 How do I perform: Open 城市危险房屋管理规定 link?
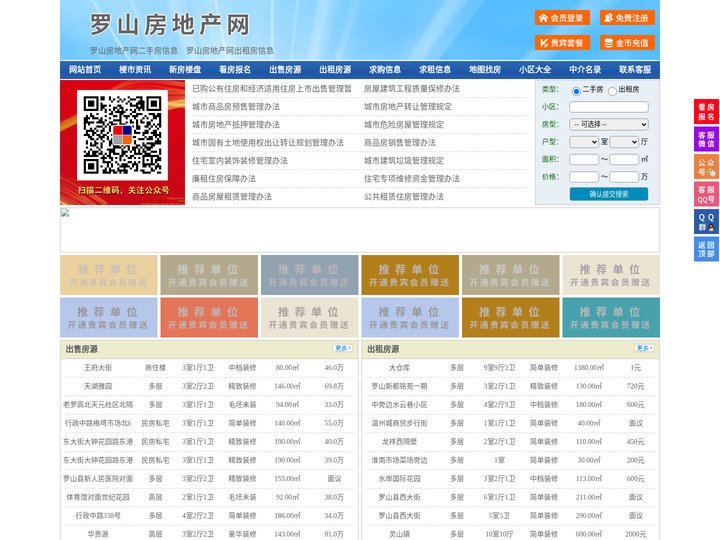tap(404, 124)
